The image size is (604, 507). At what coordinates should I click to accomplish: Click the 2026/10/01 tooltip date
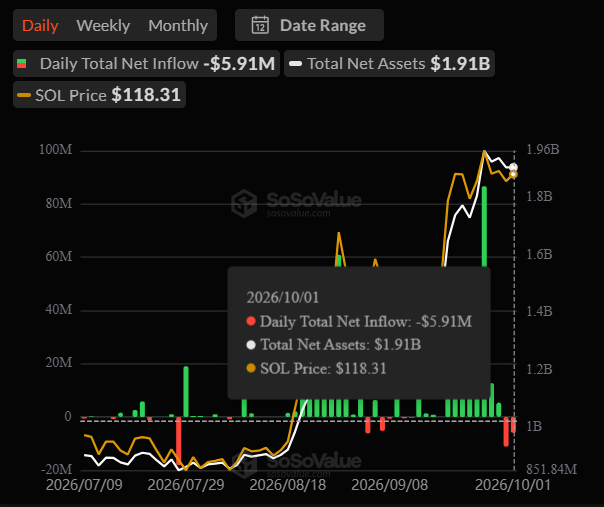tap(283, 297)
